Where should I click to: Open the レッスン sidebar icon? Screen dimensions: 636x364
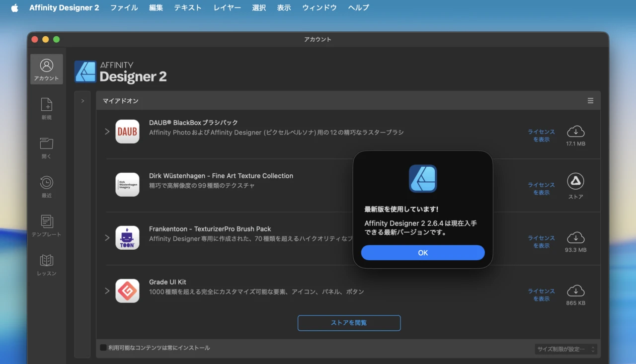(46, 263)
